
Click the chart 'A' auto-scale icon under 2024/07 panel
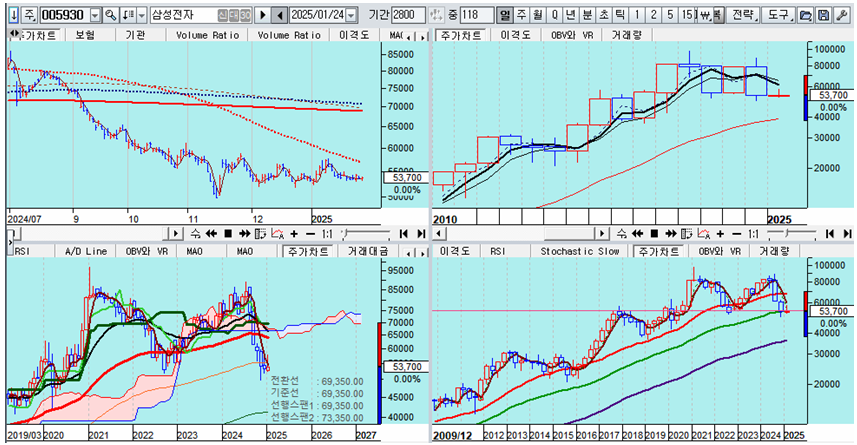(x=278, y=234)
